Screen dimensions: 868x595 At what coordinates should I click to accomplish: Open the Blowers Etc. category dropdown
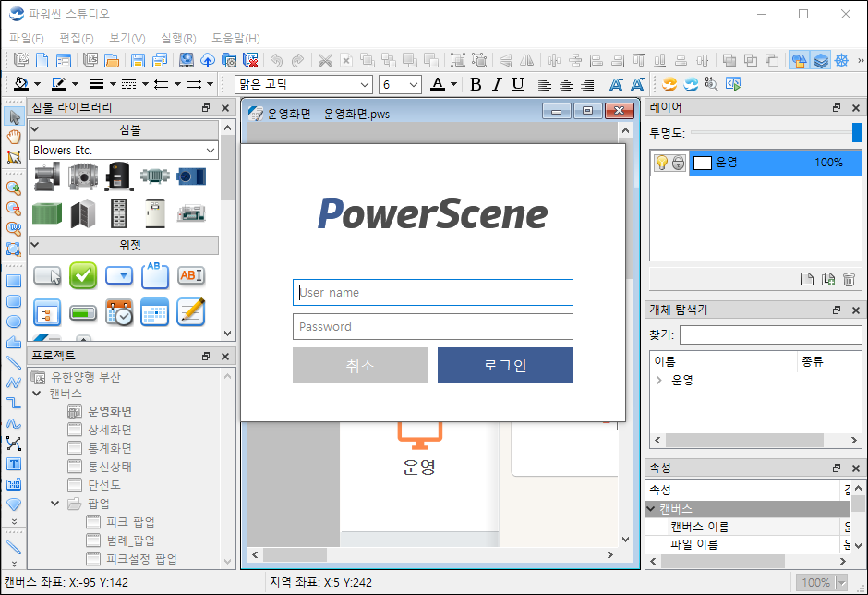211,150
